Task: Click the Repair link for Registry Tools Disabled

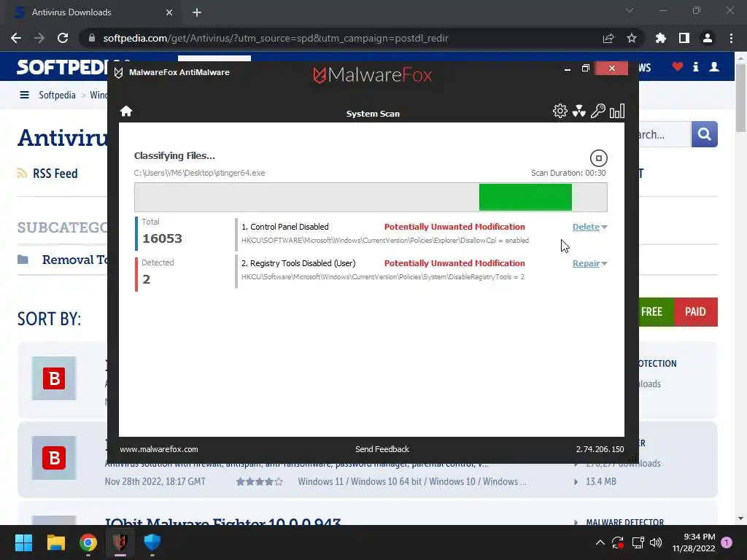Action: tap(586, 262)
